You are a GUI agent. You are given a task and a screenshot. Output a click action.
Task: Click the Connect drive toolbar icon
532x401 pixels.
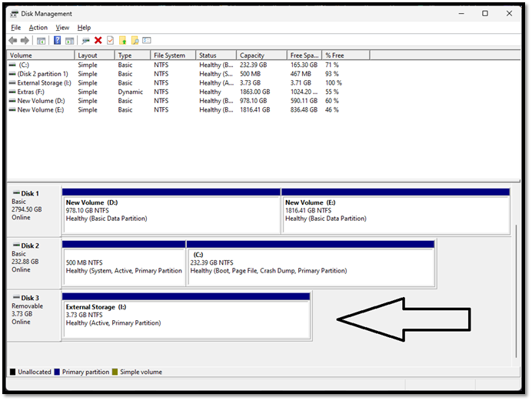pos(85,40)
